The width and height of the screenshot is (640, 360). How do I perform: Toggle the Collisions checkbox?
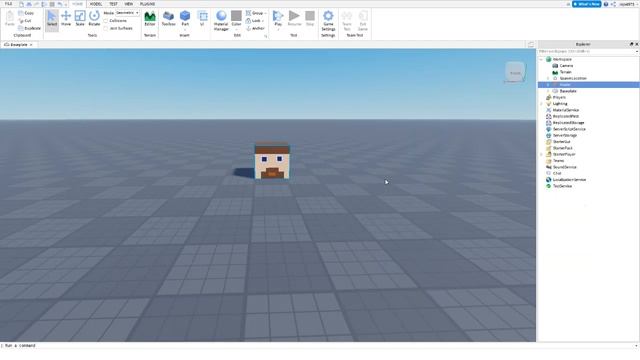click(106, 21)
